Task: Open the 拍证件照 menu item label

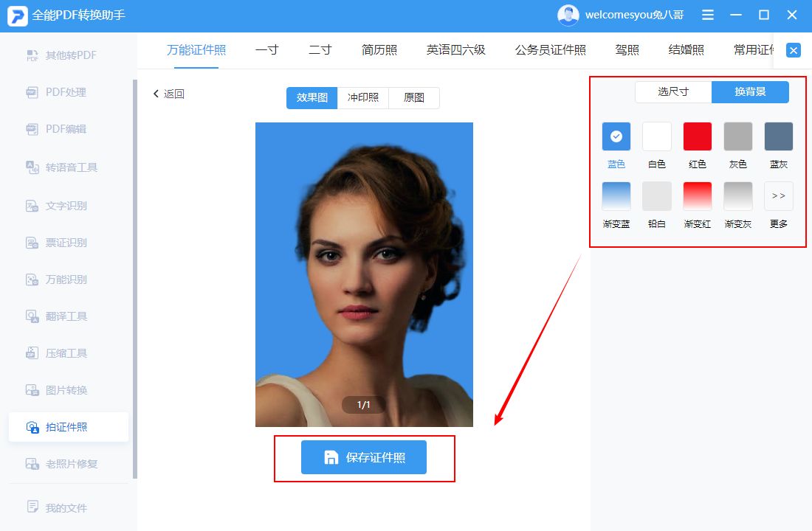Action: pos(66,427)
